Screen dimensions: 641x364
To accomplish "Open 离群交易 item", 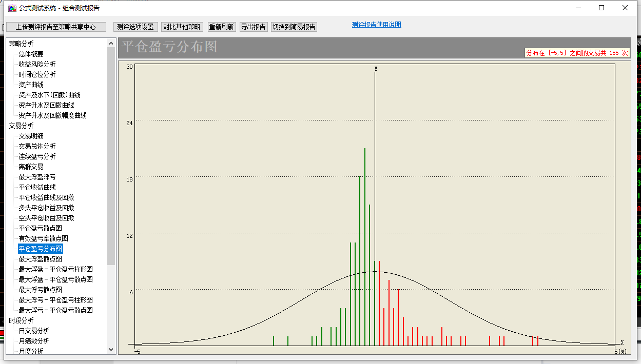I will (31, 167).
